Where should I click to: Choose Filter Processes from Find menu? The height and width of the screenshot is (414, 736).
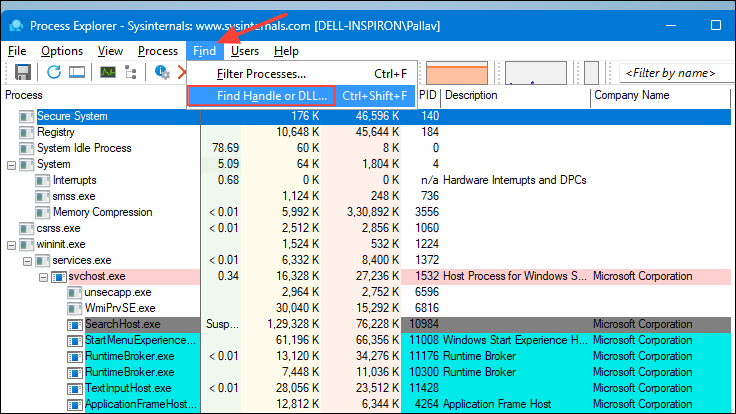(302, 74)
